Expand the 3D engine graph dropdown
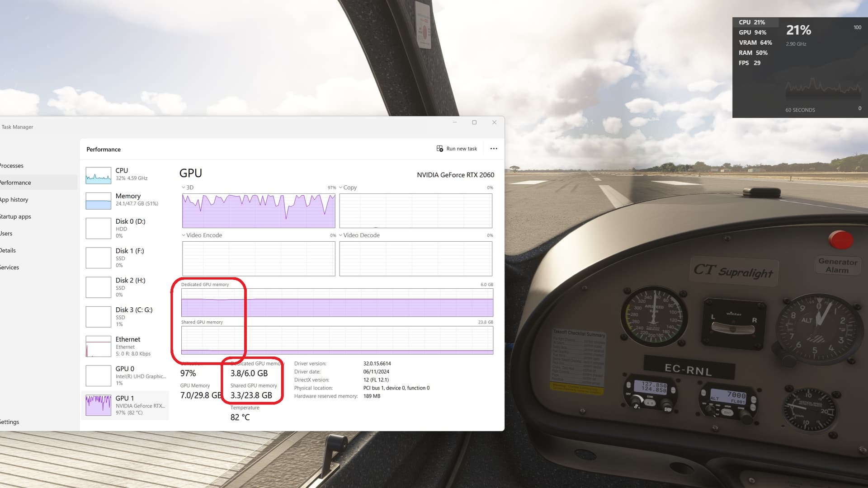This screenshot has height=488, width=868. click(x=184, y=188)
